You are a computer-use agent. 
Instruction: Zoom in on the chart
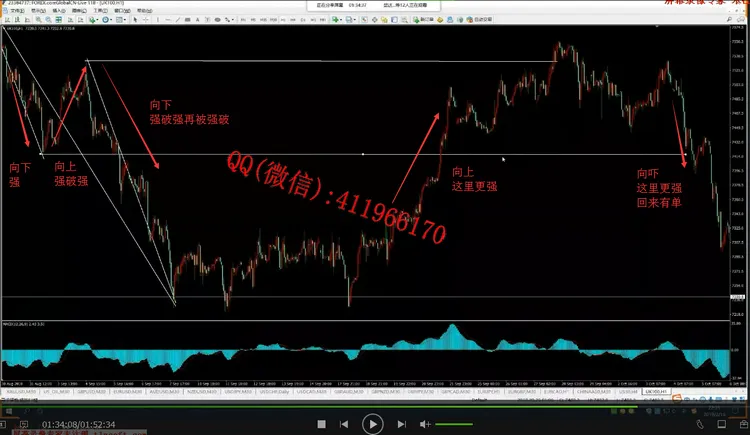38,20
